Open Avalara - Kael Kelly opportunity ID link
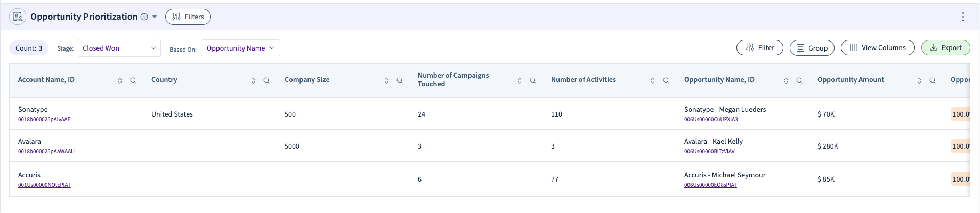The height and width of the screenshot is (213, 980). 709,152
